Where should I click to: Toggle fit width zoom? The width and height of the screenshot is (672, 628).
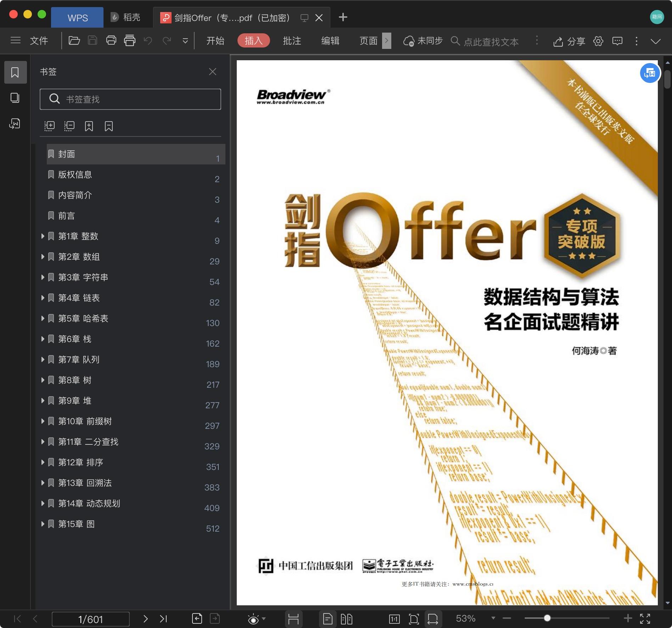tap(433, 619)
